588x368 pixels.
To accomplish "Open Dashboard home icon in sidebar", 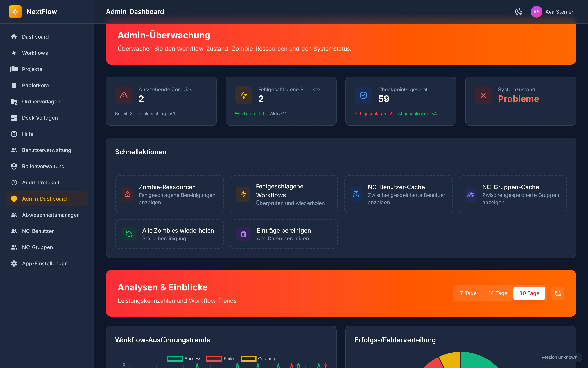I will click(14, 37).
